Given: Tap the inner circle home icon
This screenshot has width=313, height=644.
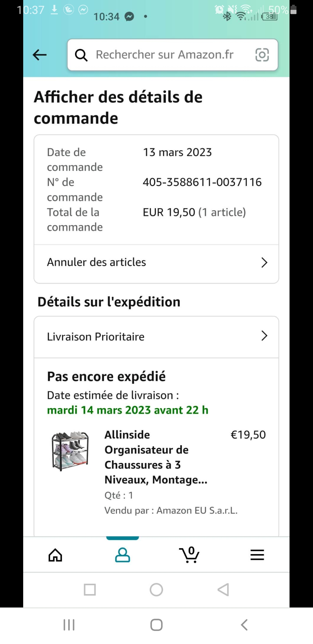Looking at the screenshot, I should 156,590.
